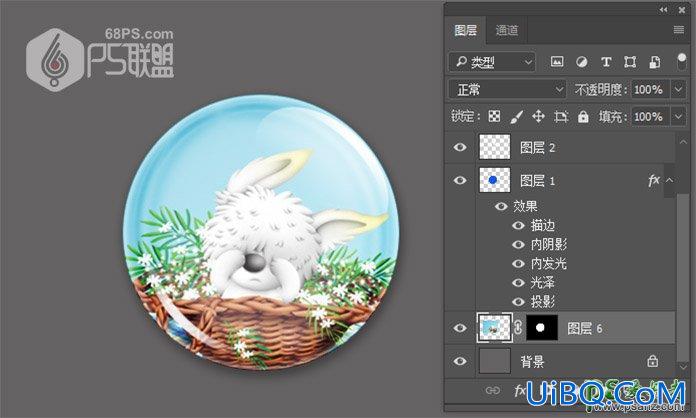Filter layers by adjustment layer icon
This screenshot has width=696, height=418.
point(581,62)
